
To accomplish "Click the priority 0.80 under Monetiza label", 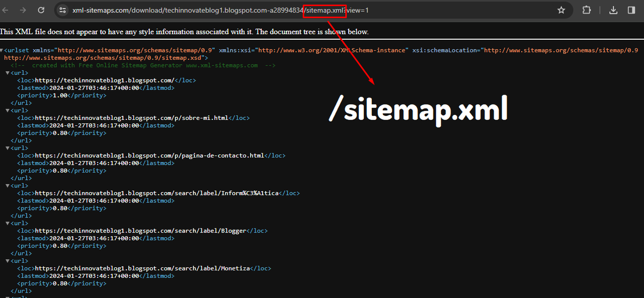I will coord(60,283).
